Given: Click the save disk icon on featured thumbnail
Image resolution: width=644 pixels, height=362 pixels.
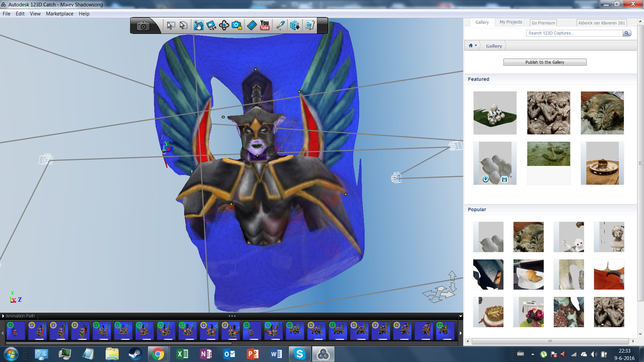Looking at the screenshot, I should (x=504, y=179).
